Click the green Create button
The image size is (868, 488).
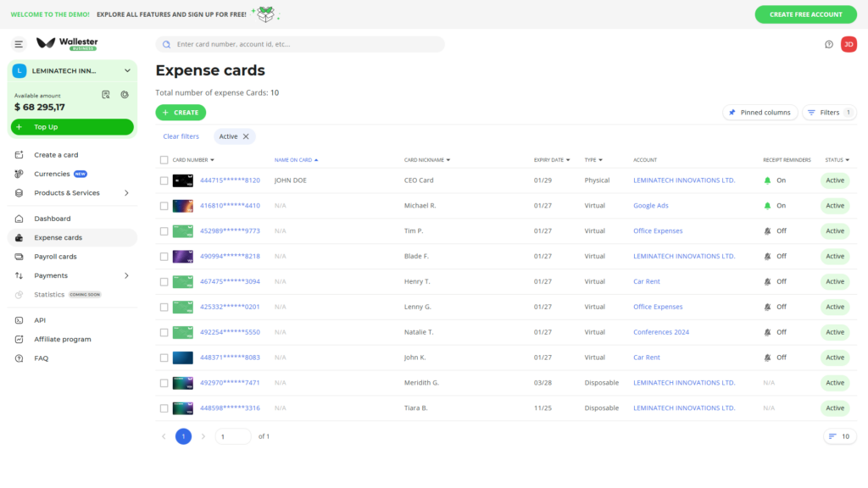pyautogui.click(x=181, y=112)
